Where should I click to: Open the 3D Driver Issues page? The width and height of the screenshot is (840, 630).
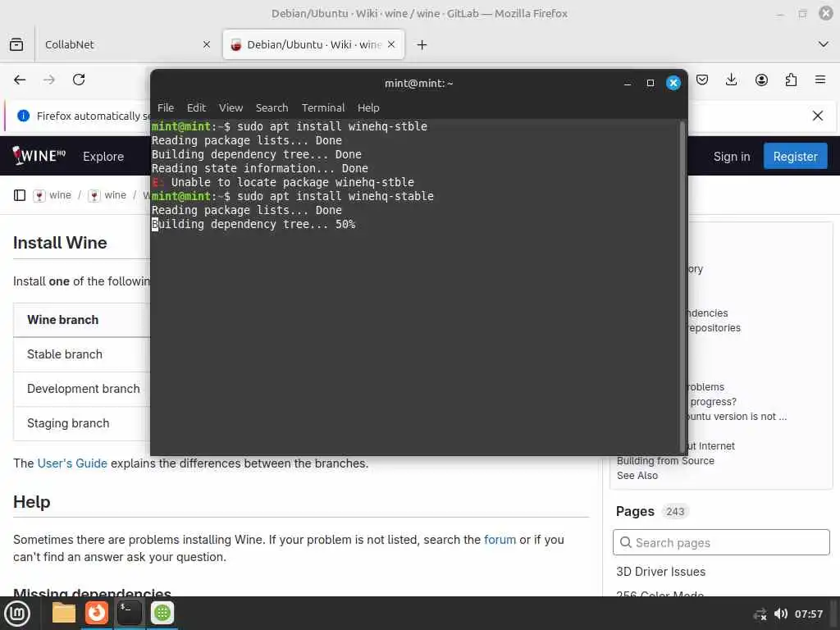pyautogui.click(x=660, y=572)
